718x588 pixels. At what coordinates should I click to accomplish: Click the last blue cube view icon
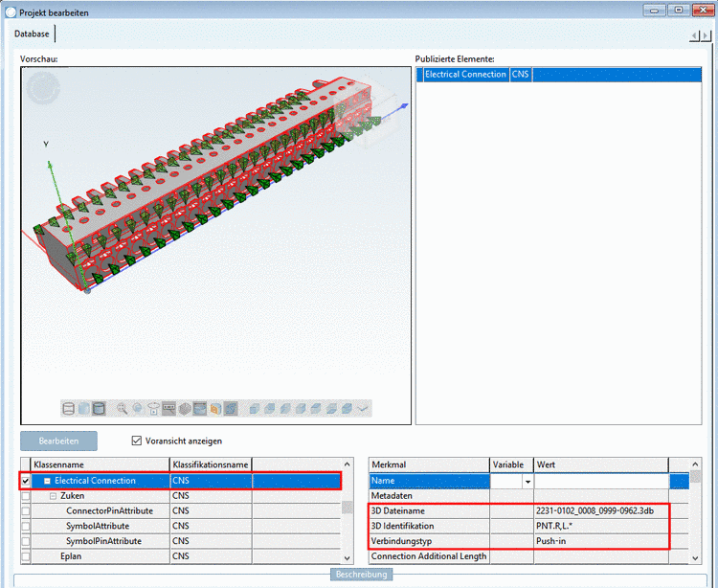coord(346,408)
